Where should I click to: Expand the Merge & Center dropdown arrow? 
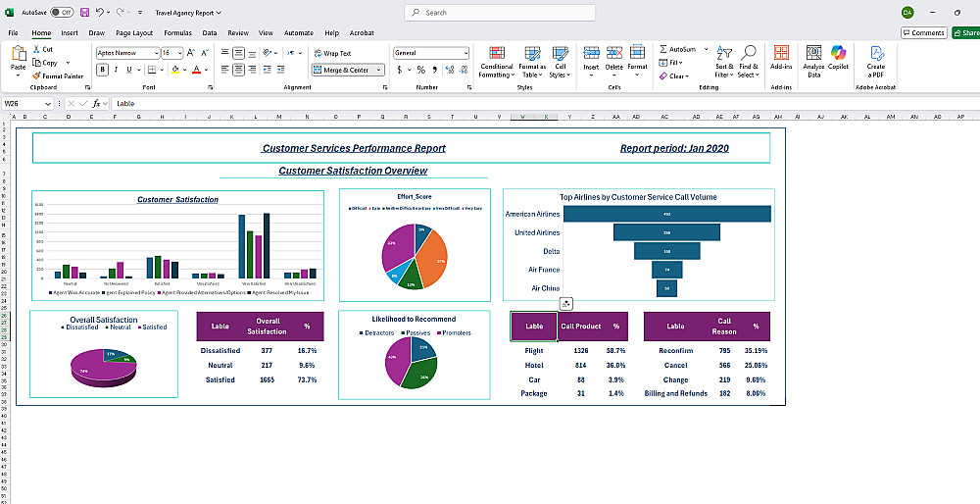(x=379, y=70)
